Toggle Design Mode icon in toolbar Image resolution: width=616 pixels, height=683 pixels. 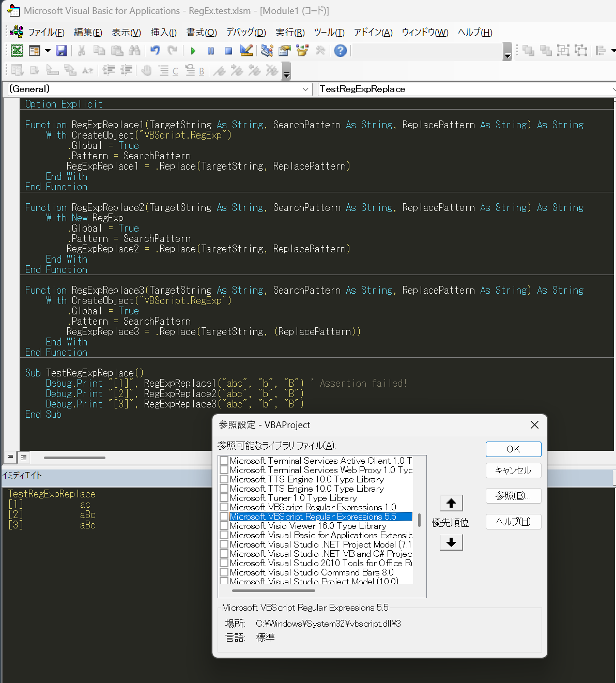click(247, 50)
